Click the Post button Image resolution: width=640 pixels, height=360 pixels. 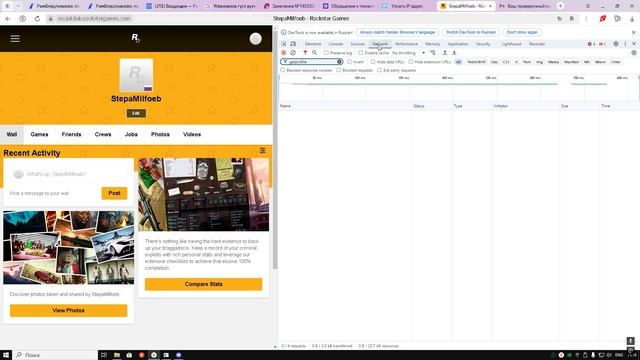pos(114,193)
